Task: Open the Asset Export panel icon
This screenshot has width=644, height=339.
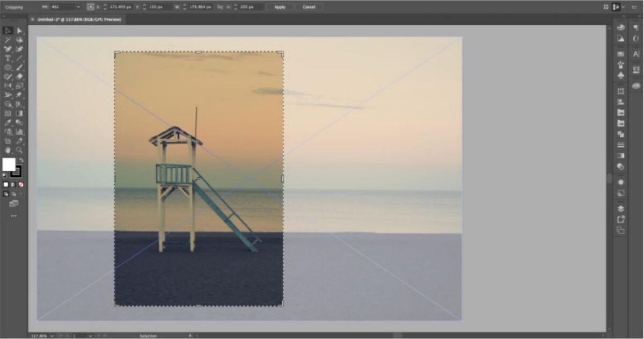Action: coord(621,219)
